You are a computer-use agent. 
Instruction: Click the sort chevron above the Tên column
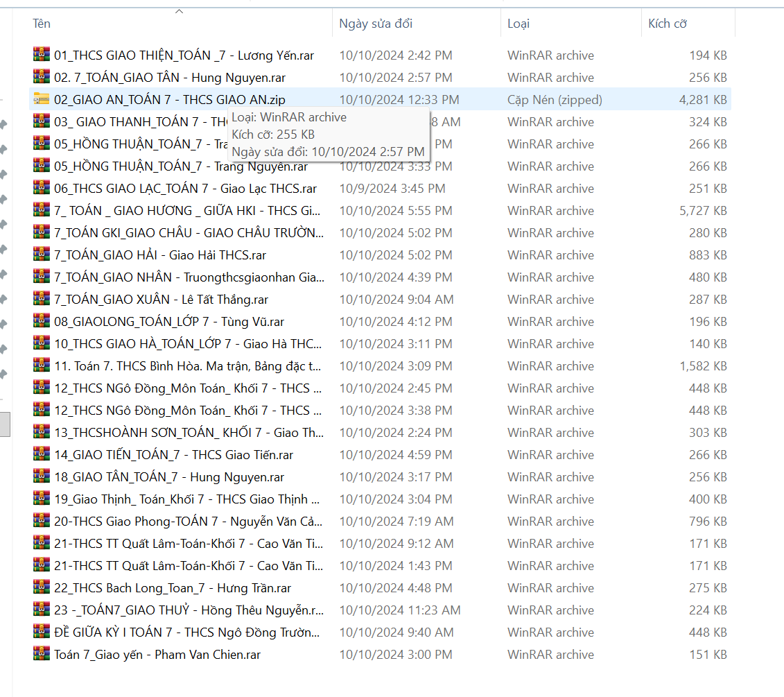click(180, 11)
